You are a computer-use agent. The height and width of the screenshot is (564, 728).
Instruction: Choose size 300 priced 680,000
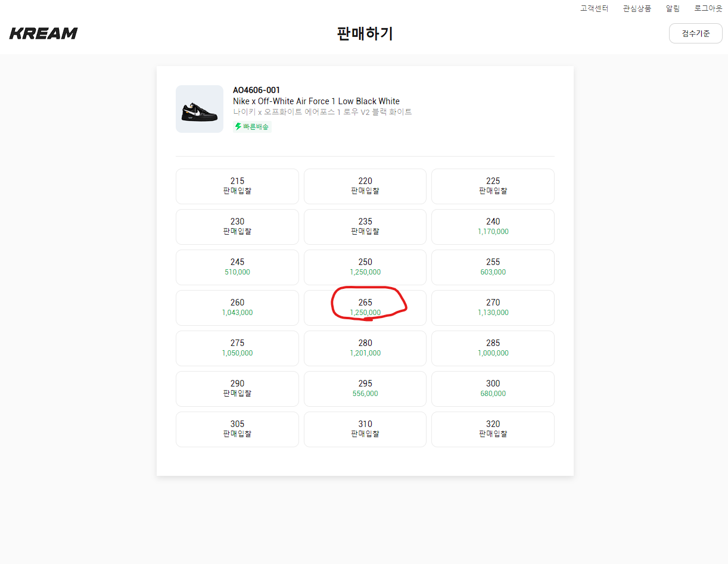coord(493,388)
